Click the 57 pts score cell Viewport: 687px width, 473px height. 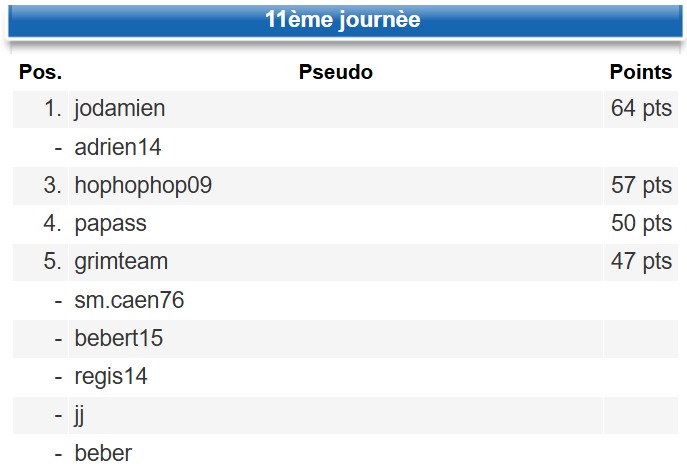[641, 185]
